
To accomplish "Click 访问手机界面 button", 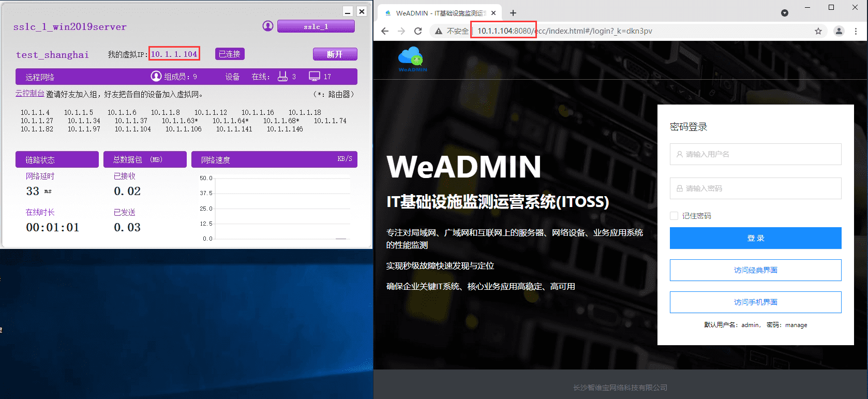I will pos(755,302).
